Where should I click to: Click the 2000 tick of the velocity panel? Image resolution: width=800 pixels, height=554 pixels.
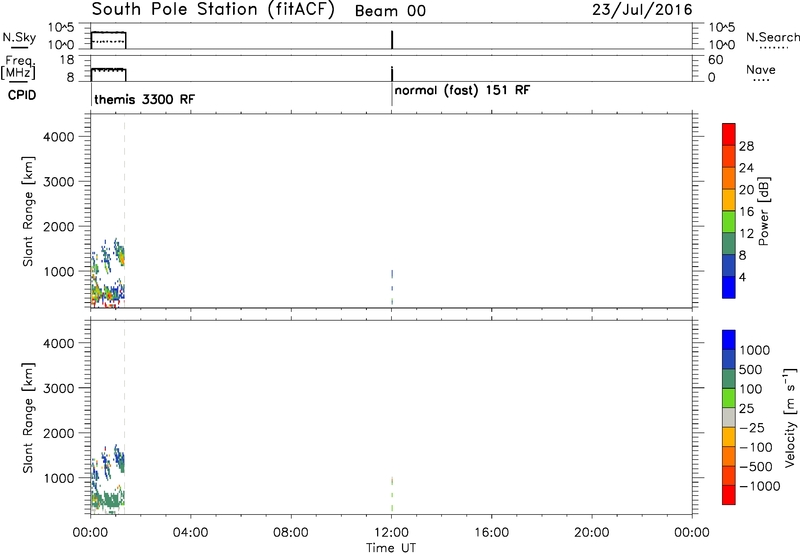59,433
